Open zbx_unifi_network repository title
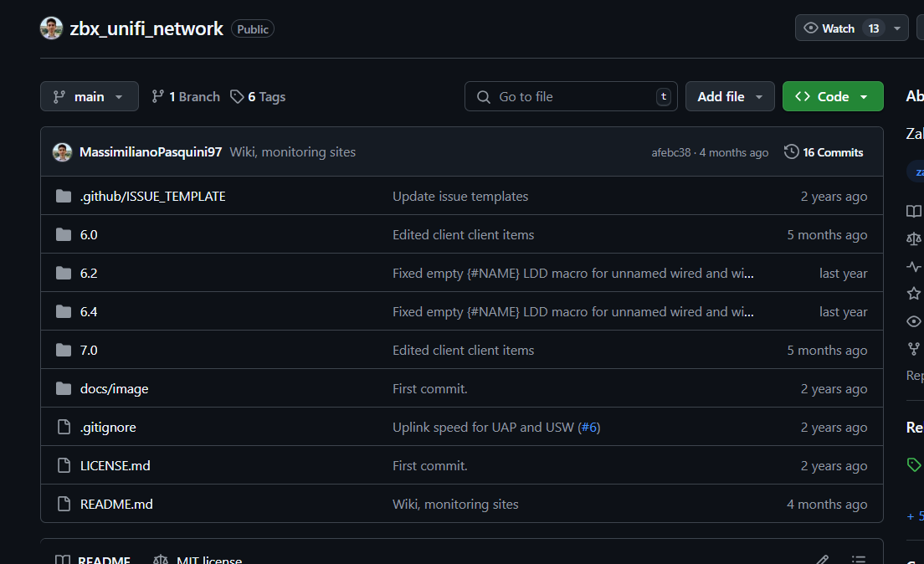Screen dimensions: 924x564 tap(146, 28)
